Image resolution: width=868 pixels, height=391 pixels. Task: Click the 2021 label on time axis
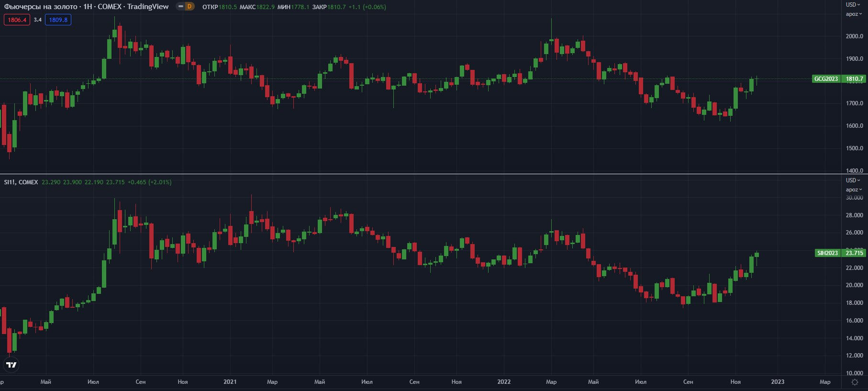[230, 382]
